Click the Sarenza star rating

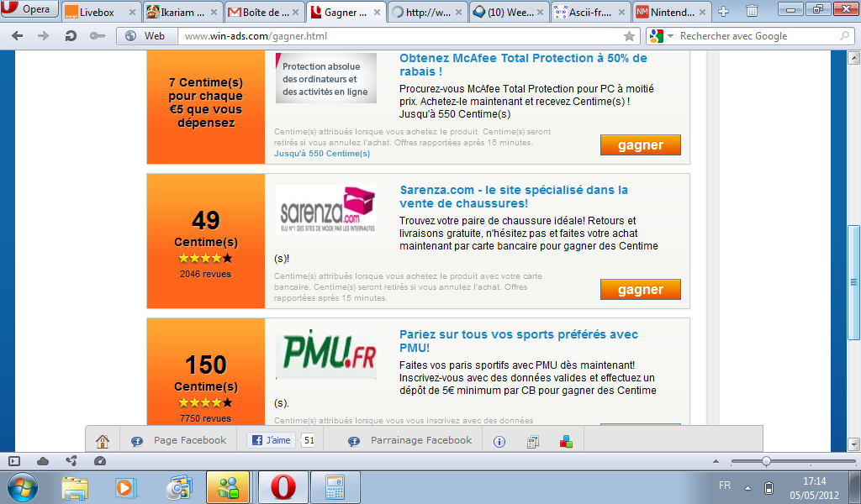coord(205,258)
